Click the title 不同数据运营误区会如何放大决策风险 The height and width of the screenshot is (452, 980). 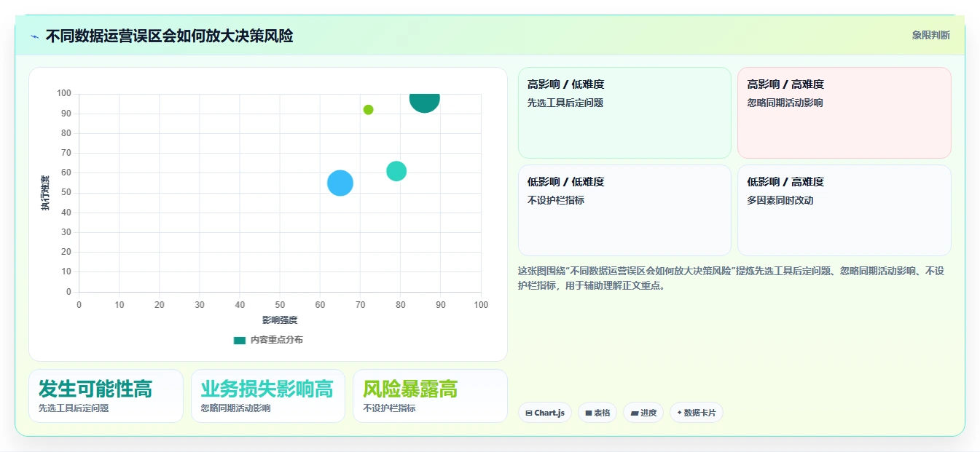point(169,36)
